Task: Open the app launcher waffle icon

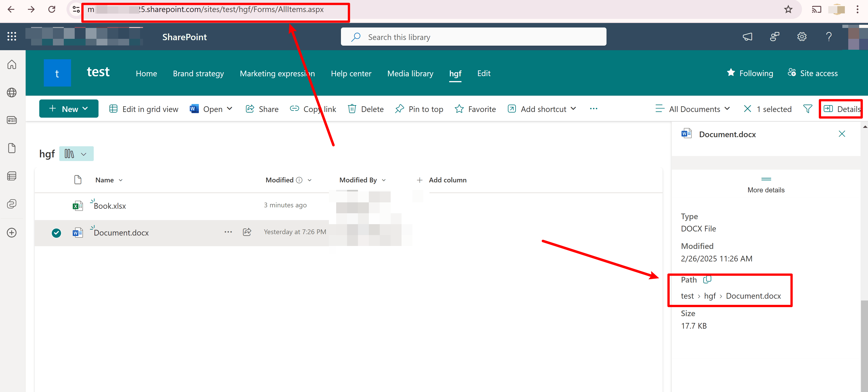Action: (12, 36)
